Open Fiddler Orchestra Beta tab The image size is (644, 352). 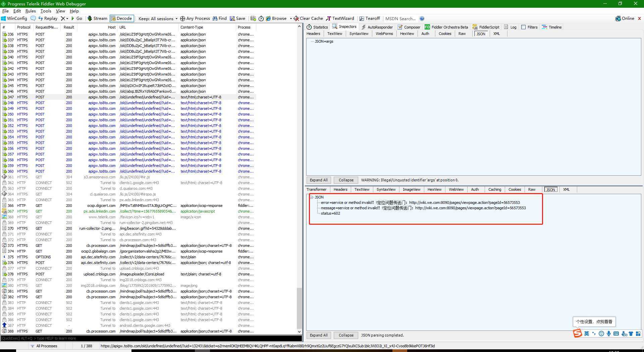coord(446,27)
